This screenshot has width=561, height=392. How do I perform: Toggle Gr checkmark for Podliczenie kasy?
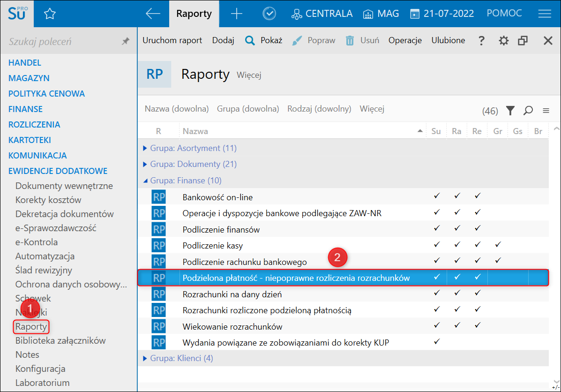tap(498, 245)
